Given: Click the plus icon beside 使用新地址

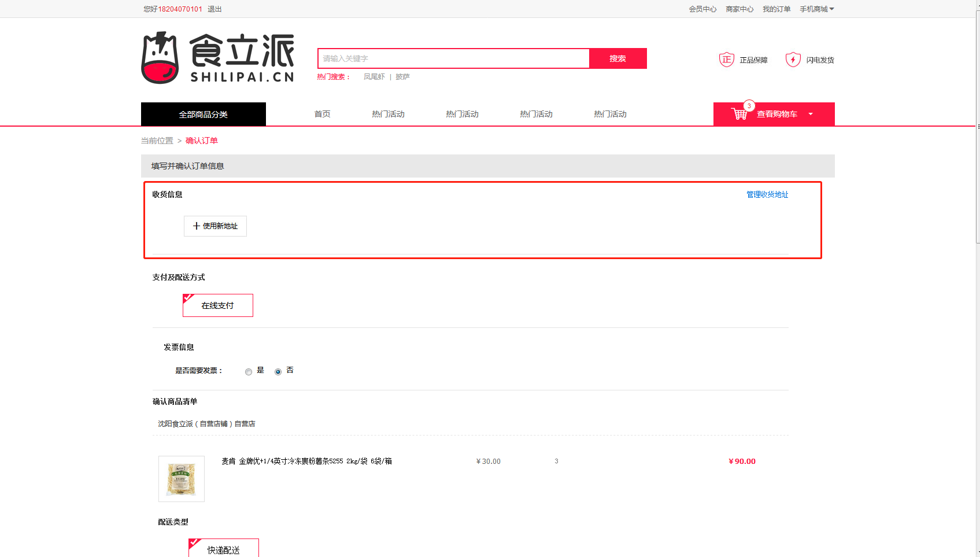Looking at the screenshot, I should (x=197, y=226).
